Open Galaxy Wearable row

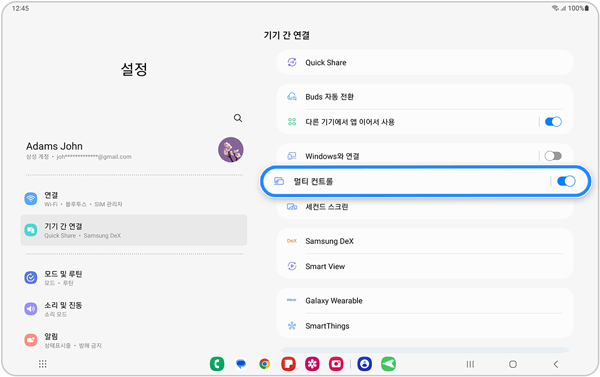425,300
